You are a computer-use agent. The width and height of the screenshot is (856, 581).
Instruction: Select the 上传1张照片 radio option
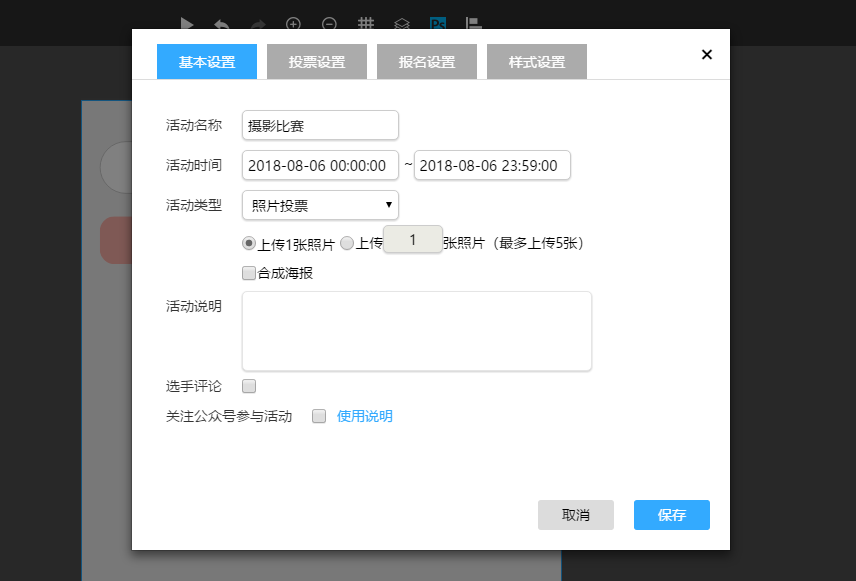point(248,243)
